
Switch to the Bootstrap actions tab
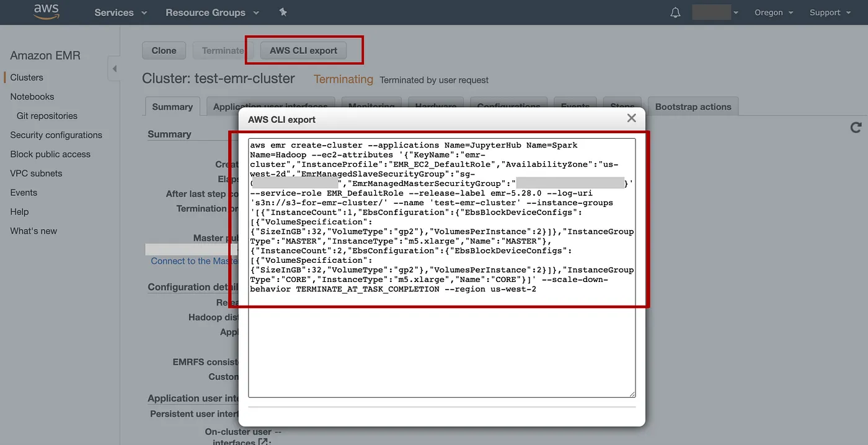click(693, 107)
